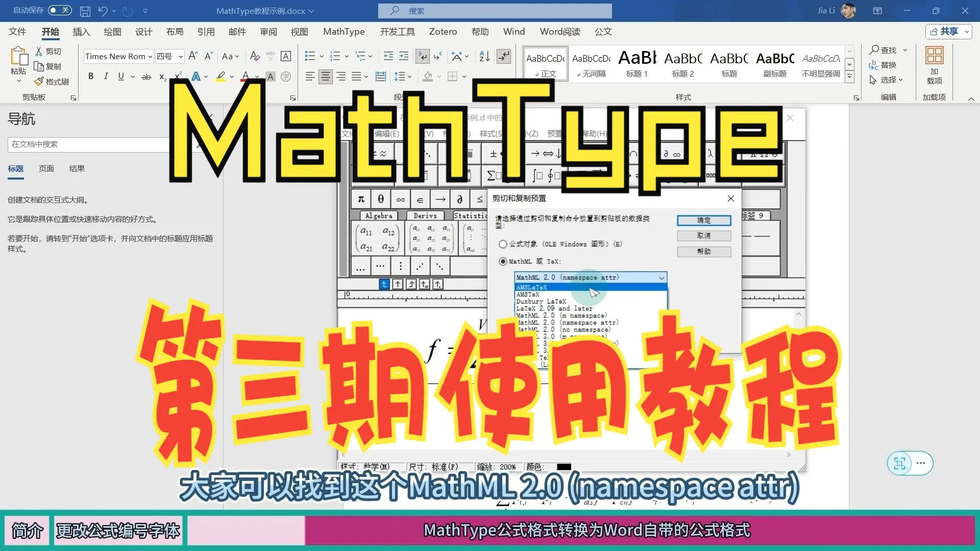Click the text highlight color marker
980x551 pixels.
click(220, 77)
